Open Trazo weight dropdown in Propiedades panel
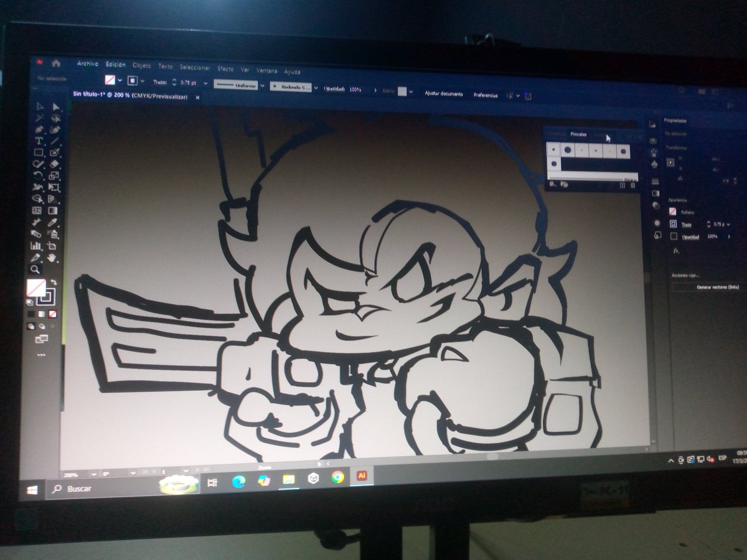The image size is (747, 560). pos(728,225)
